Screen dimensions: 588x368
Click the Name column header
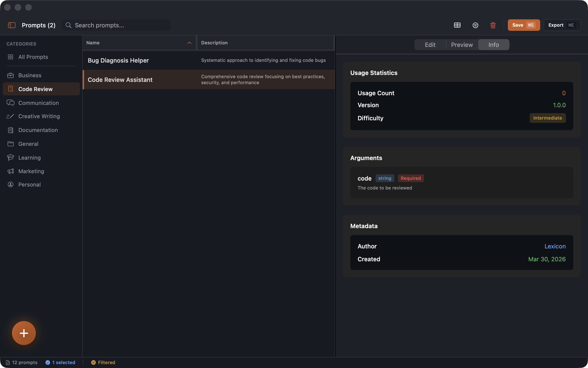(x=139, y=43)
